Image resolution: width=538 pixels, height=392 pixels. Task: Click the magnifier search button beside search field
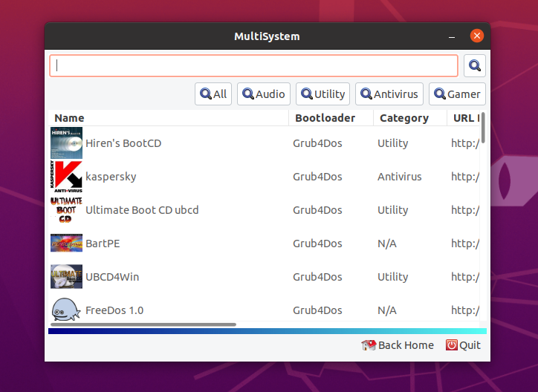pyautogui.click(x=475, y=65)
